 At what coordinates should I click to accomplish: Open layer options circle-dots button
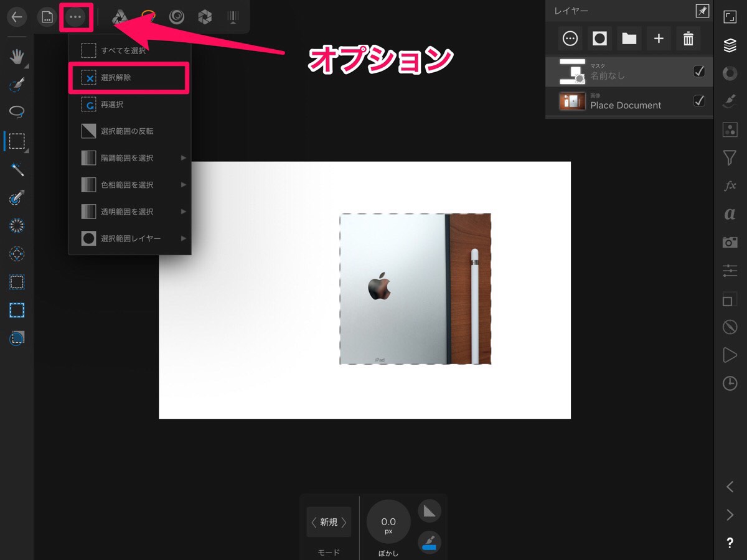[570, 39]
